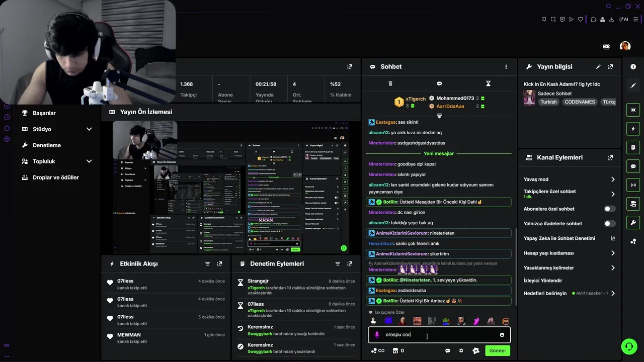Screen dimensions: 644x362
Task: Click the CODENAMES tag in stream info
Action: pos(580,102)
